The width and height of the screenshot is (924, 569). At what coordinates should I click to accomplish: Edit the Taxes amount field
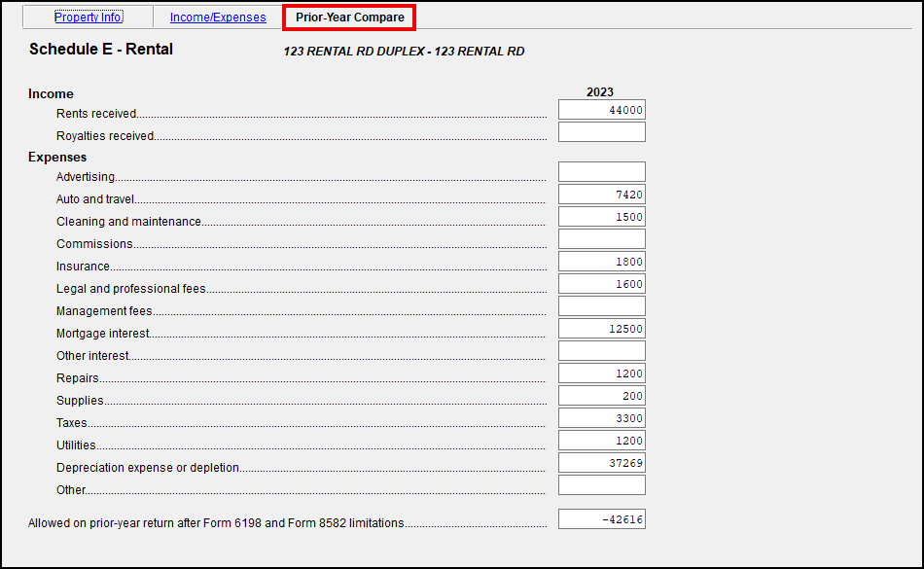pos(602,418)
